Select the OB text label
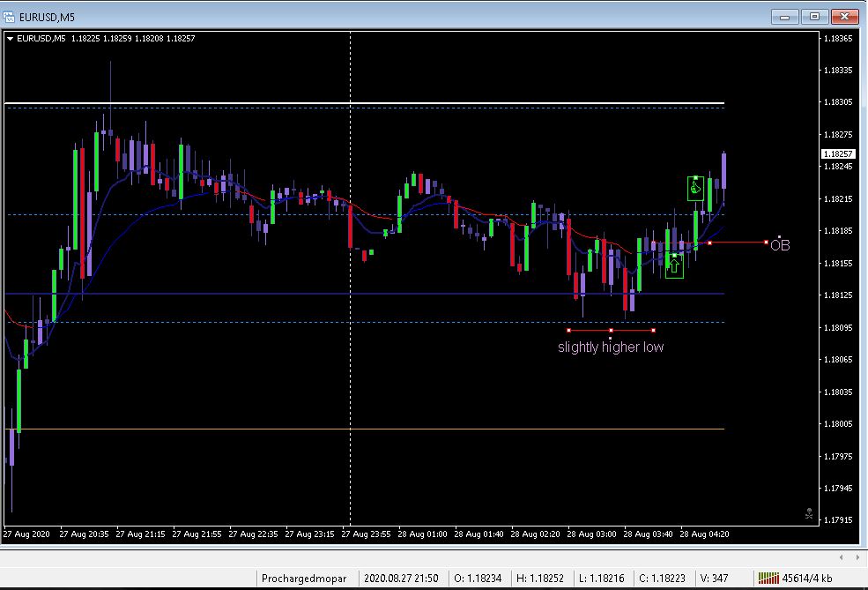Screen dimensions: 868x590 (x=780, y=245)
